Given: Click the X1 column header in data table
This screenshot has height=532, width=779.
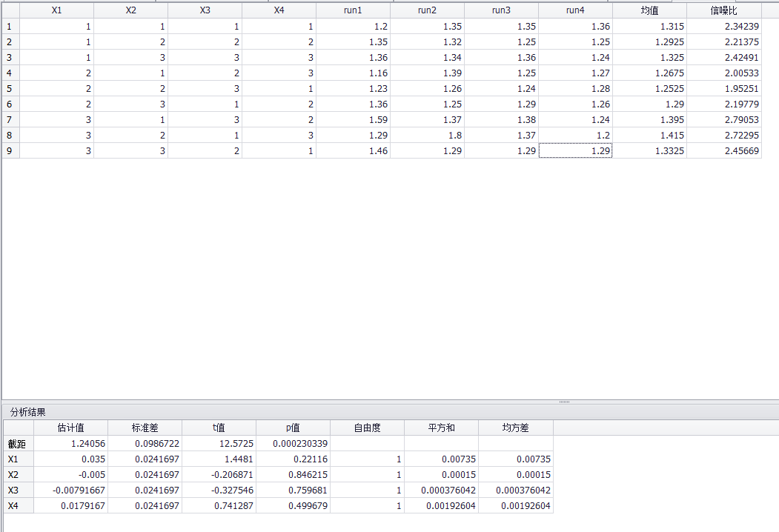Looking at the screenshot, I should (57, 10).
